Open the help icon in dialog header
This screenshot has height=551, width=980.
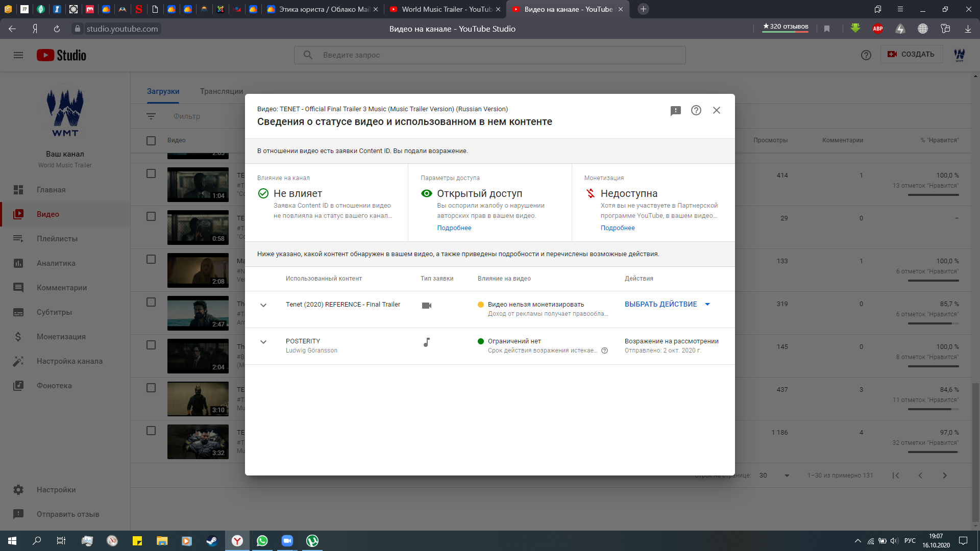tap(696, 110)
